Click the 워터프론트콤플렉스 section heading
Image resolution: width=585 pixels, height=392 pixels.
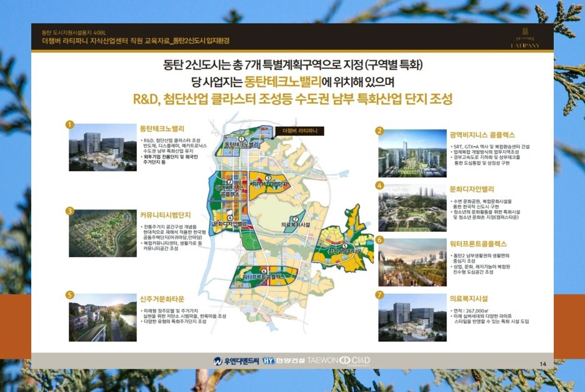[x=478, y=244]
